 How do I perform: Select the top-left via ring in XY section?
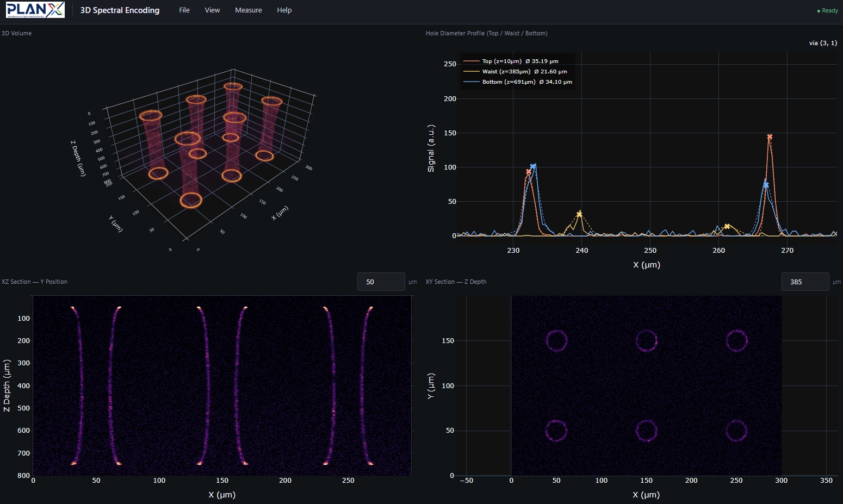click(x=556, y=341)
